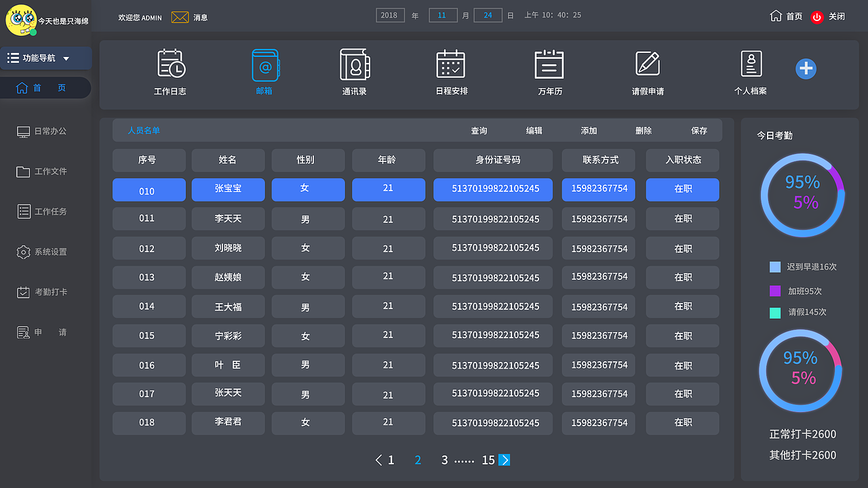Open the 消息 message envelope icon
This screenshot has width=868, height=488.
pyautogui.click(x=180, y=17)
